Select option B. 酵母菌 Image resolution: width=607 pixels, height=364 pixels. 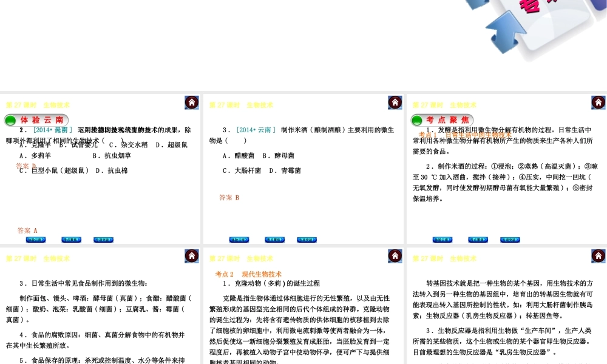pos(279,155)
